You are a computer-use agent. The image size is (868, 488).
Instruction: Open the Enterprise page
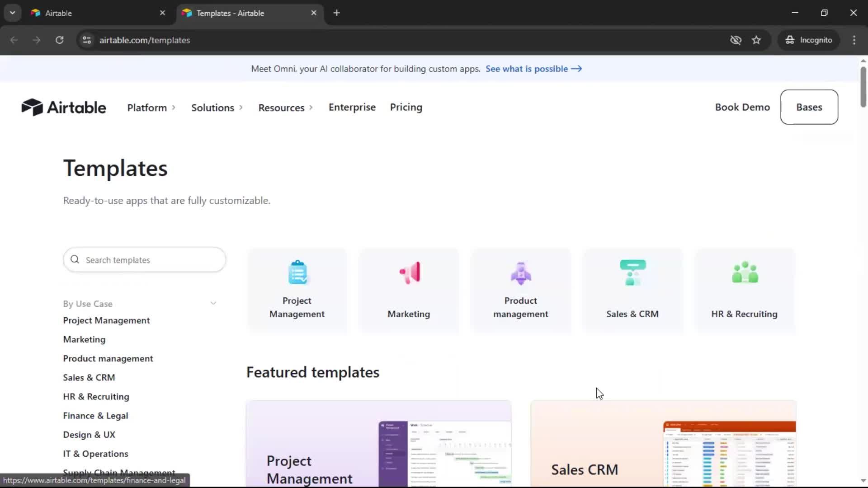tap(352, 107)
